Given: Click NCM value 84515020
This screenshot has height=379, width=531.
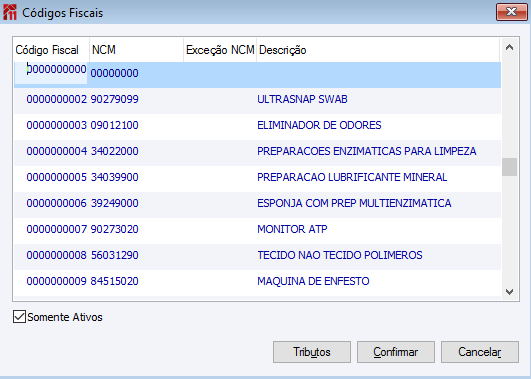Looking at the screenshot, I should [114, 281].
